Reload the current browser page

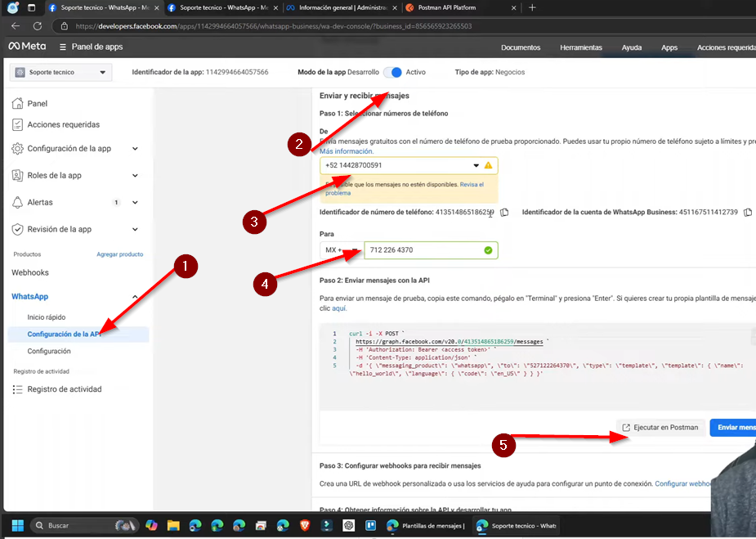tap(37, 26)
